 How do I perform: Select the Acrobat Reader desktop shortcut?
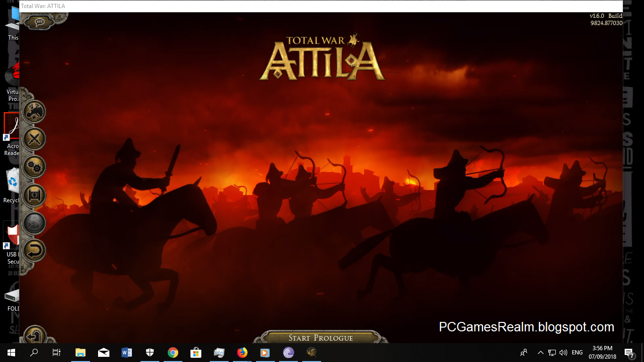tap(11, 134)
